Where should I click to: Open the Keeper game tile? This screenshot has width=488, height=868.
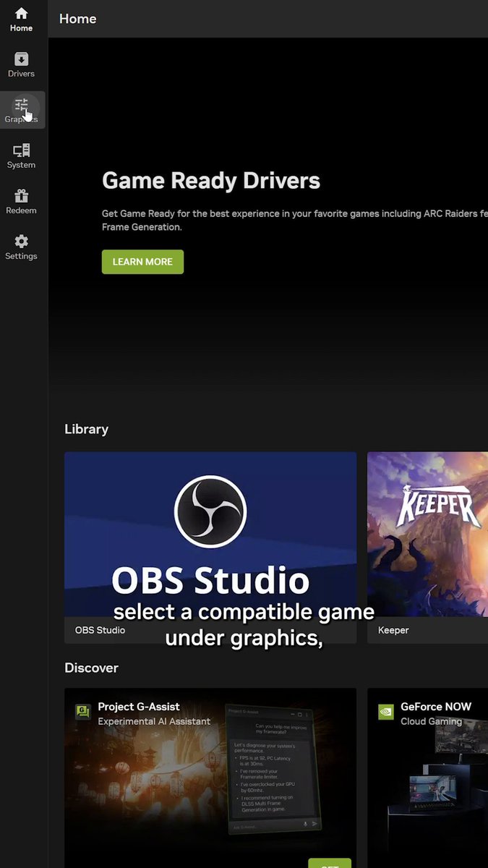click(427, 548)
